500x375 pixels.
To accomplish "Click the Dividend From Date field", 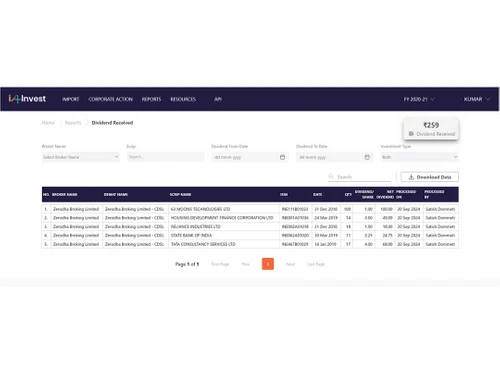I will [250, 157].
